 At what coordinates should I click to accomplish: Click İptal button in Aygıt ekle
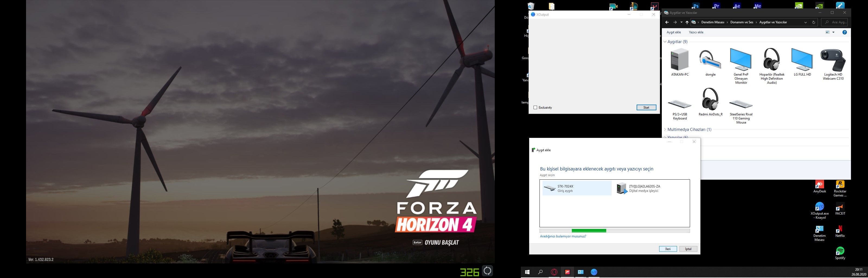[x=688, y=249]
